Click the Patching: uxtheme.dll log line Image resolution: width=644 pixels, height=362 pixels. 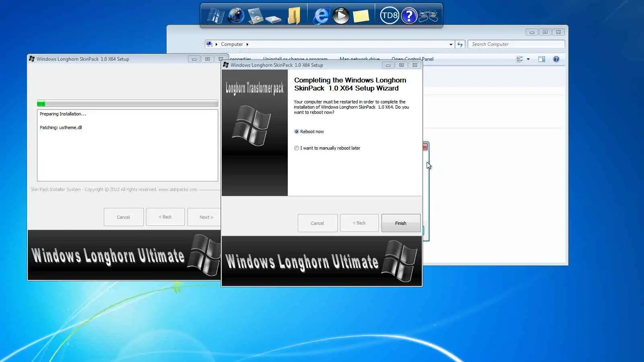point(61,128)
